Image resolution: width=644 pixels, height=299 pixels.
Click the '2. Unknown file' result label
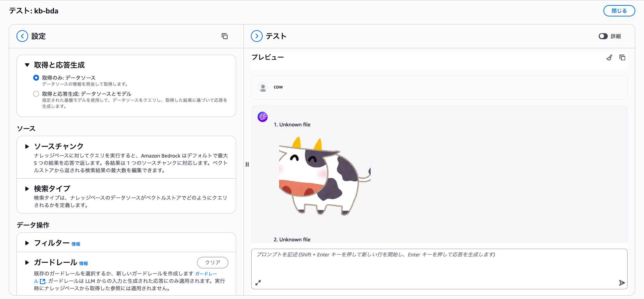292,240
